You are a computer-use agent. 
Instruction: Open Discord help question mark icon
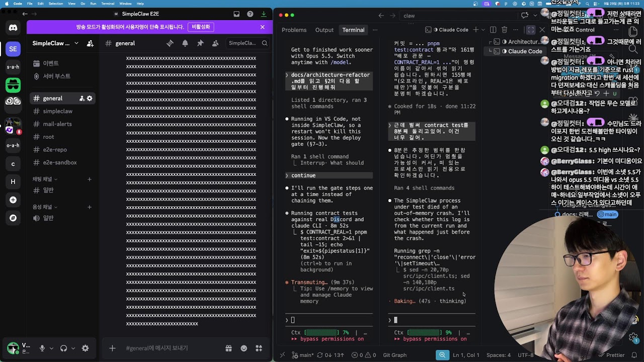click(x=250, y=14)
